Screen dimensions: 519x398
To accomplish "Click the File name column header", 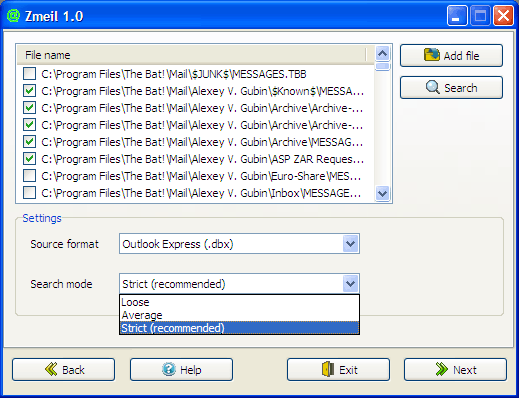I will point(192,55).
